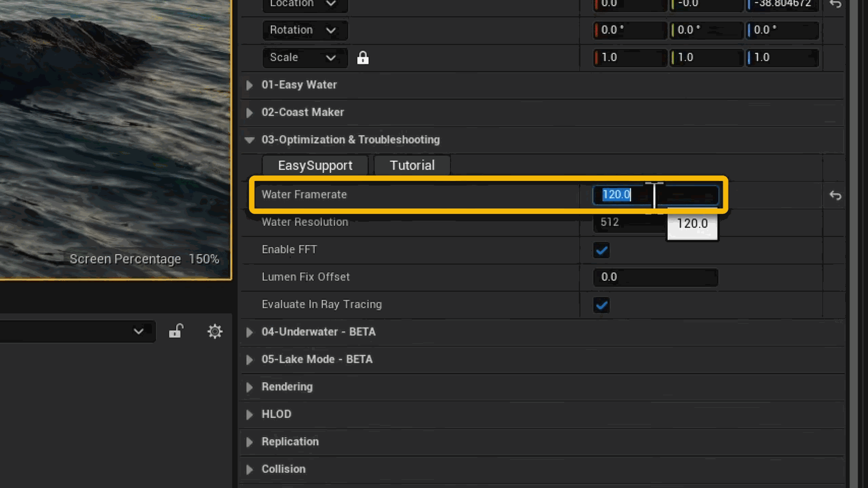This screenshot has width=868, height=488.
Task: Reset Water Framerate to default arrow
Action: 835,195
